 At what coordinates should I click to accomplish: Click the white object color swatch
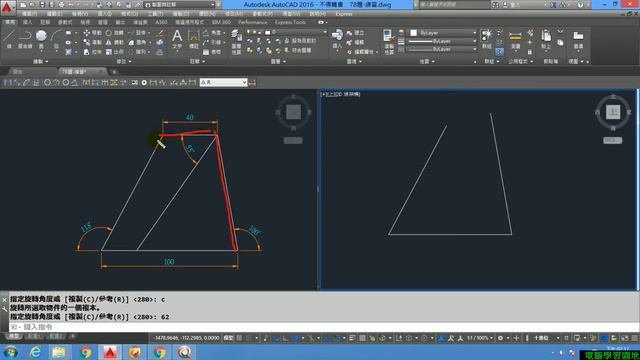point(413,33)
